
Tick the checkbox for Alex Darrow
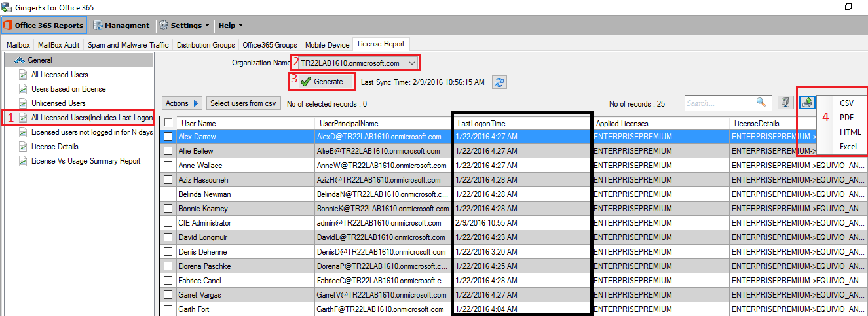click(x=168, y=137)
